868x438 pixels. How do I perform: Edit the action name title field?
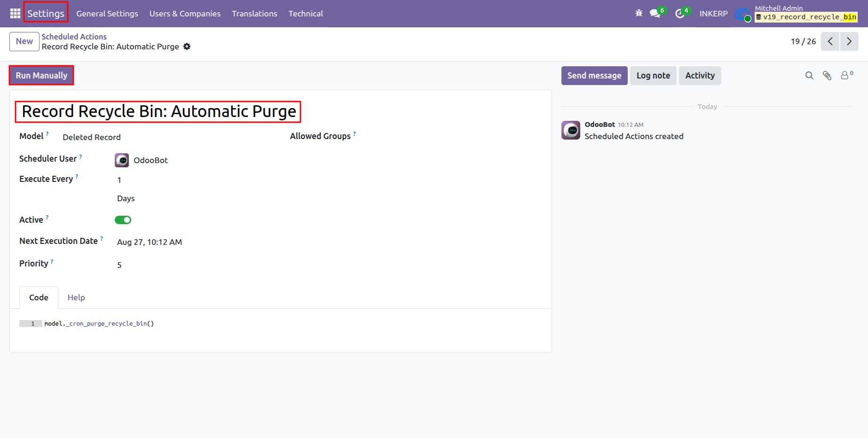[x=159, y=111]
